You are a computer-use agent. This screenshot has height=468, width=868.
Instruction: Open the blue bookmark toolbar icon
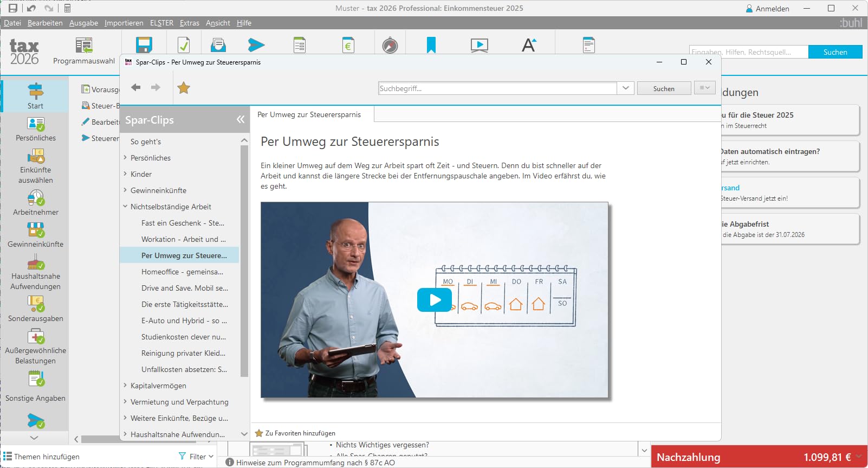pyautogui.click(x=431, y=45)
